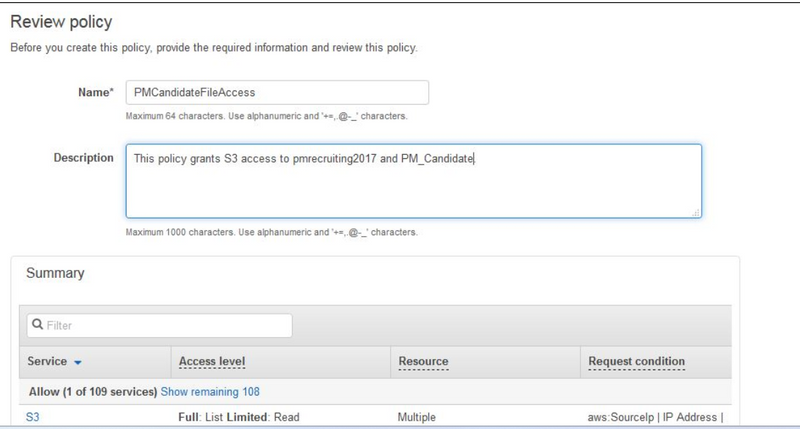Click the Name field containing PMCandidateFileAccess
This screenshot has width=800, height=429.
click(277, 92)
